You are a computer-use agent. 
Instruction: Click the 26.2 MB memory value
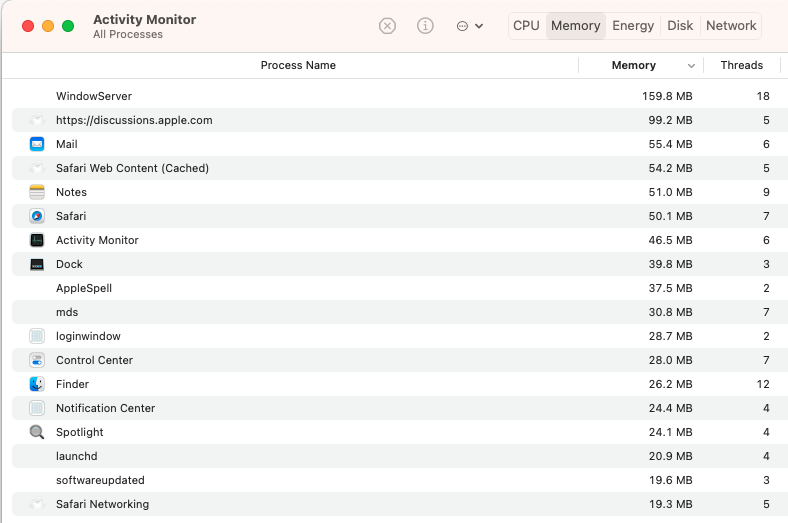670,384
